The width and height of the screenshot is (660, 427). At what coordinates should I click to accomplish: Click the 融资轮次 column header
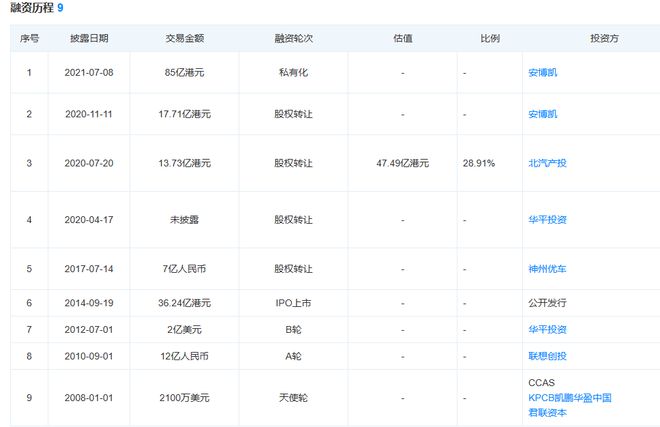click(x=293, y=38)
